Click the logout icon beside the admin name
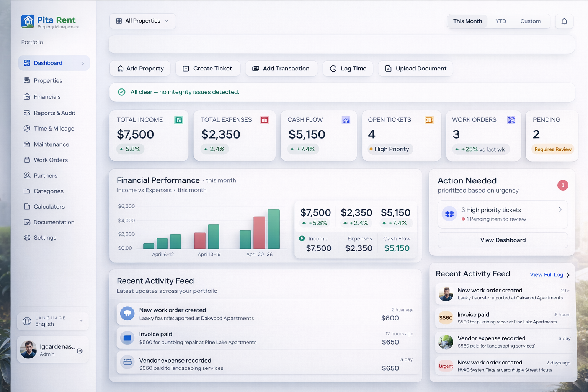Image resolution: width=588 pixels, height=392 pixels. coord(80,350)
